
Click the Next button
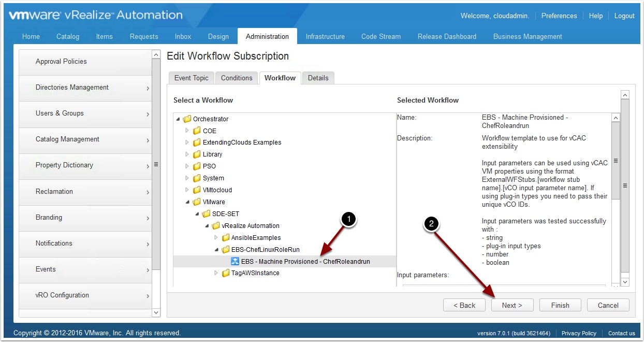pyautogui.click(x=512, y=305)
